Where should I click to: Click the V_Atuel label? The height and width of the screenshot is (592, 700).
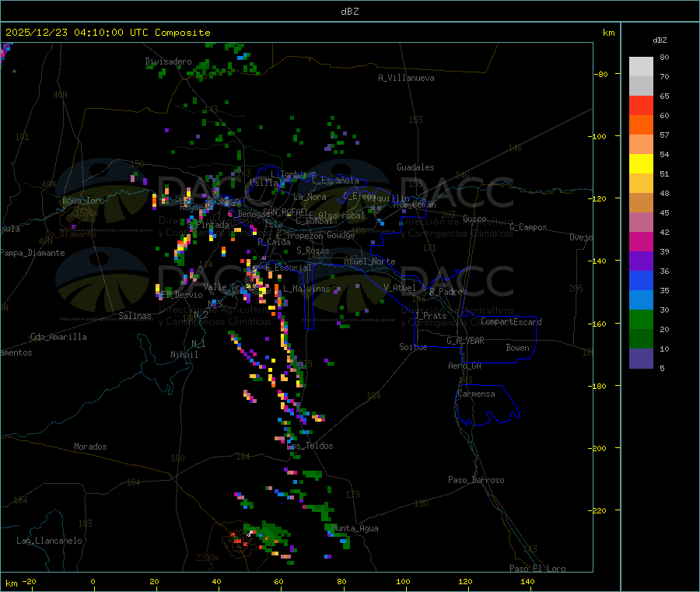click(400, 288)
